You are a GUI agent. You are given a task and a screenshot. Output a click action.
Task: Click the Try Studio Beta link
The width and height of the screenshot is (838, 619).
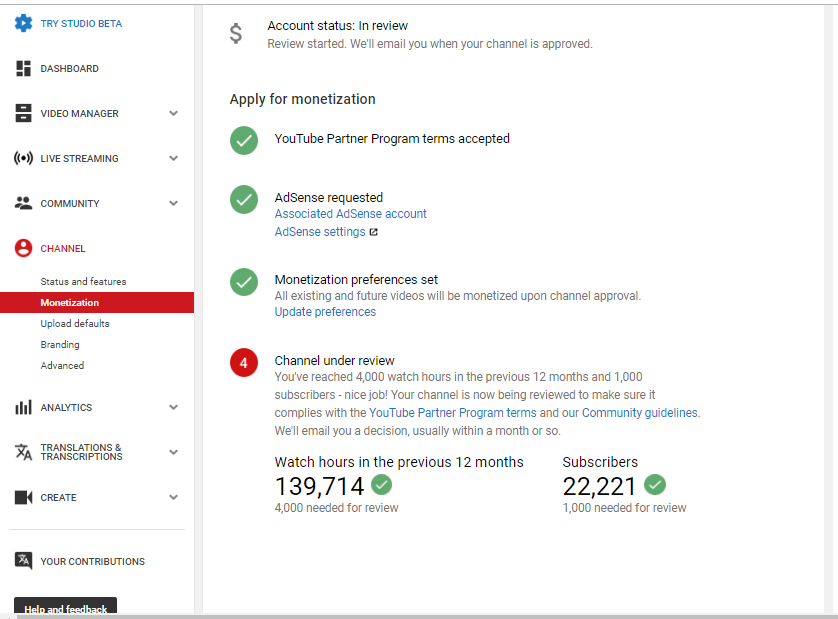pyautogui.click(x=81, y=24)
